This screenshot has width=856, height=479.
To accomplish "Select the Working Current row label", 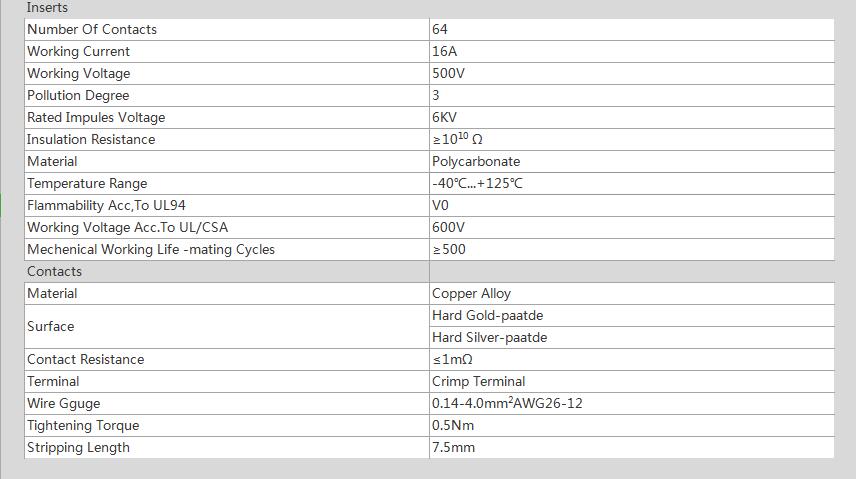I will tap(227, 51).
